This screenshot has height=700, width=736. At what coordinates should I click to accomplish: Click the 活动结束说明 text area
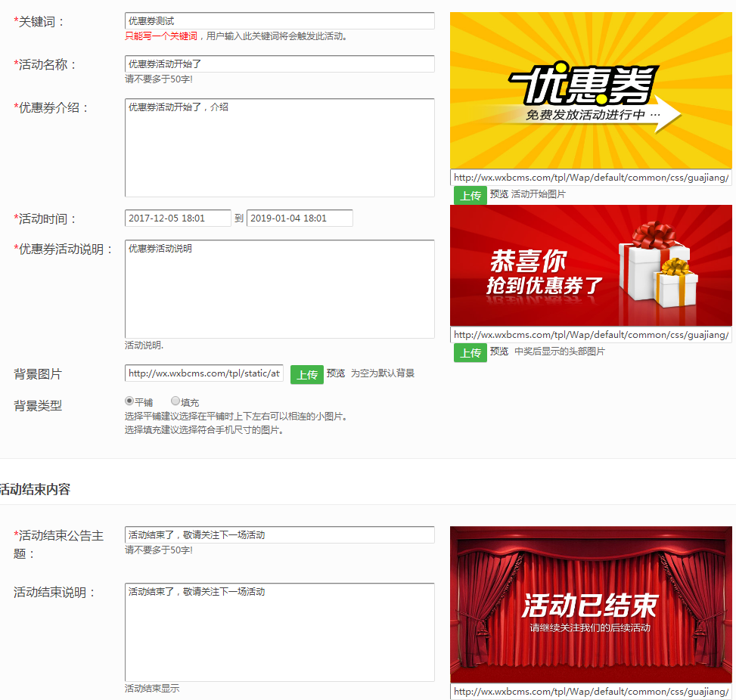click(x=279, y=633)
